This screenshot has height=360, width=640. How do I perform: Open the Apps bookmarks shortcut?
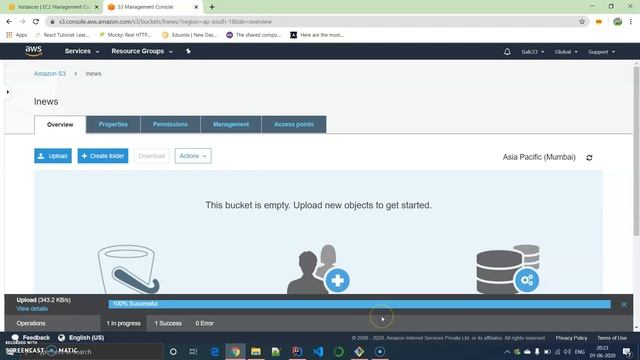(17, 35)
